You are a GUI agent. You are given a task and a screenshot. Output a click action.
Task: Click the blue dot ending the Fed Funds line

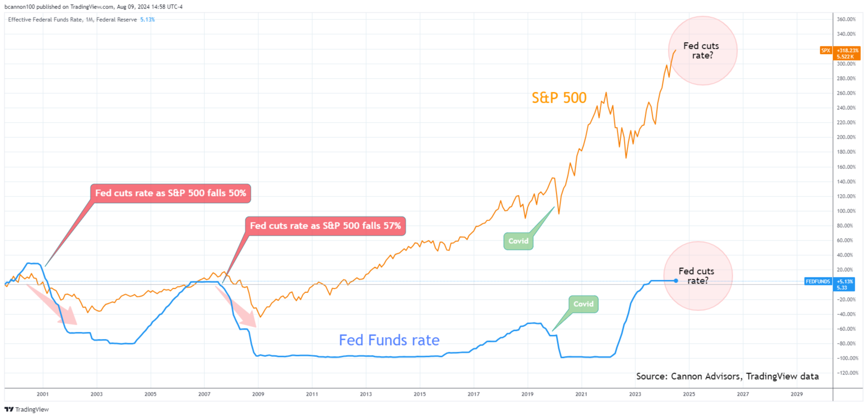point(676,281)
